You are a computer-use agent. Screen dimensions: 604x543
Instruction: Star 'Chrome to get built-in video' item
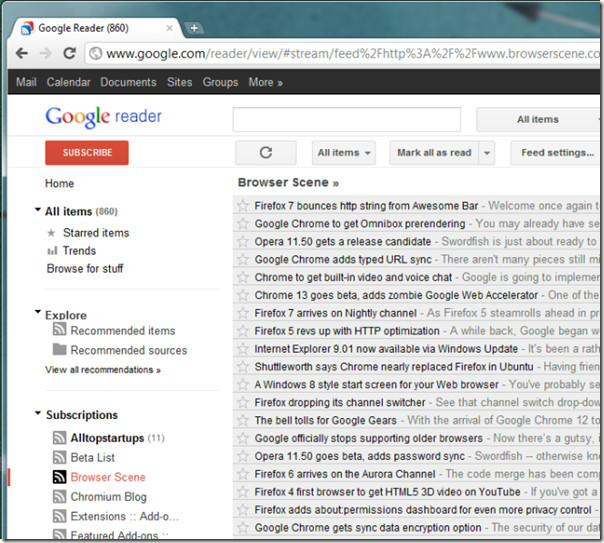point(243,277)
